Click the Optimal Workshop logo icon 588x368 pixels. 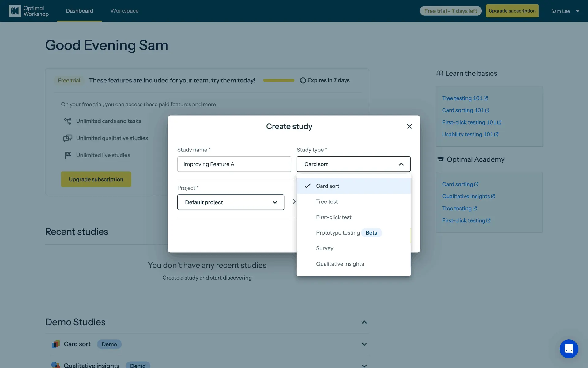coord(15,11)
